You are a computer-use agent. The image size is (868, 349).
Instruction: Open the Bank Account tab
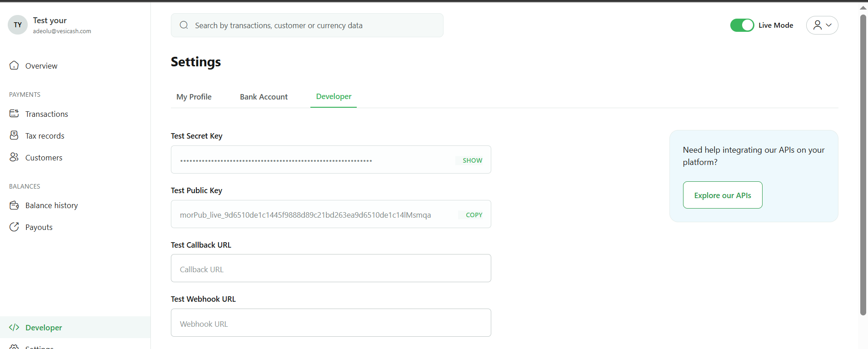pyautogui.click(x=264, y=97)
